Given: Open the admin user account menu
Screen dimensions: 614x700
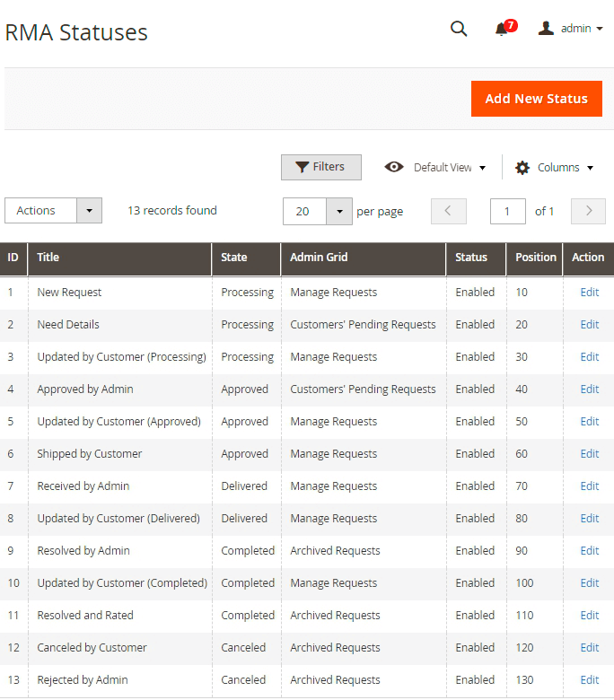Looking at the screenshot, I should pyautogui.click(x=571, y=29).
